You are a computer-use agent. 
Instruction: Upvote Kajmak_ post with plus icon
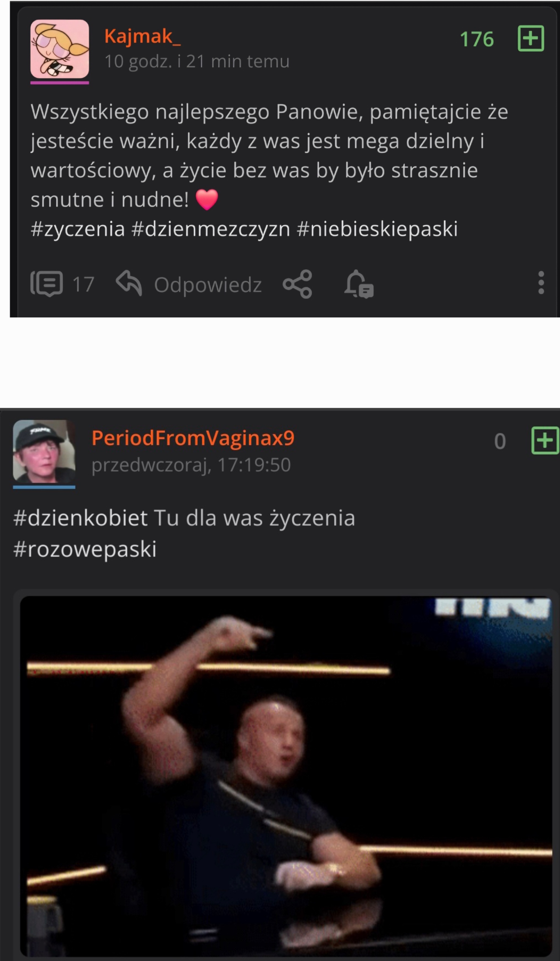click(531, 38)
